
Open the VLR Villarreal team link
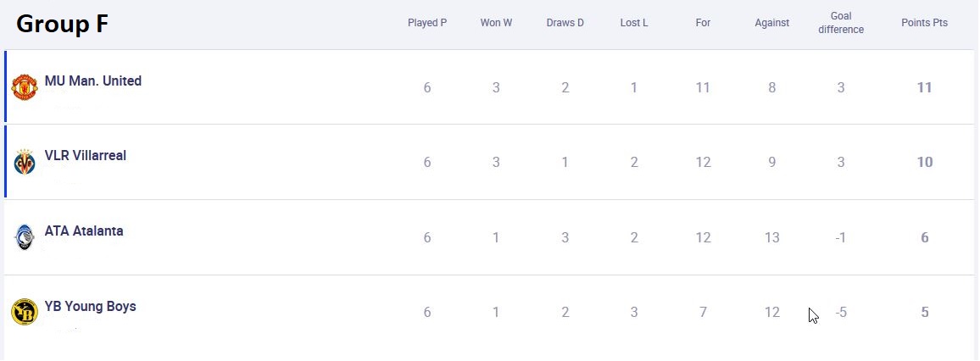point(86,156)
